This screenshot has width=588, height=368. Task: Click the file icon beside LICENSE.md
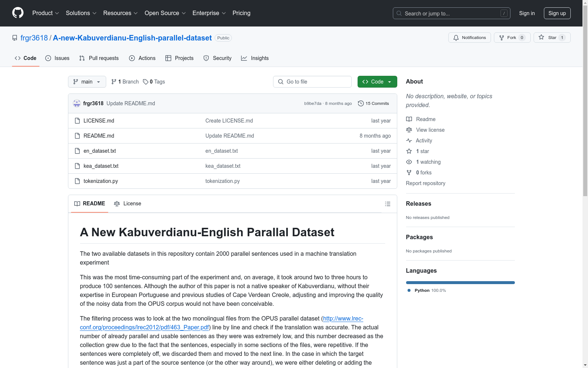77,121
